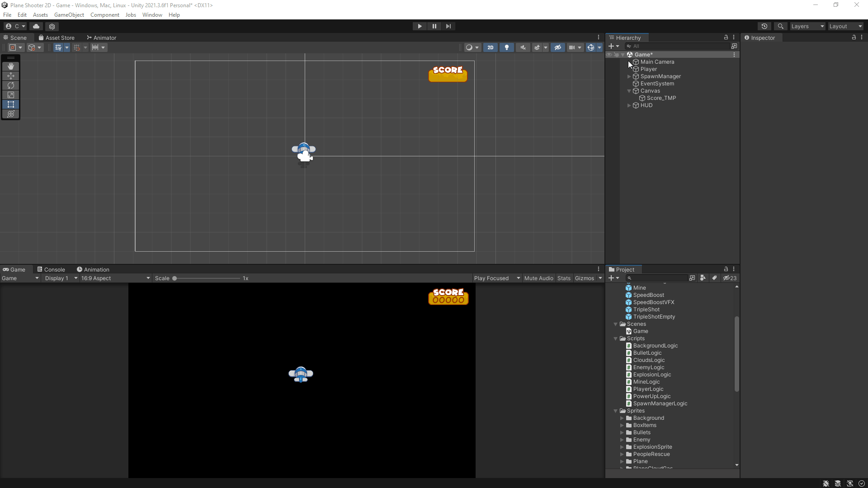Screen dimensions: 868x488
Task: Open Game scene options kebab menu
Action: point(734,55)
